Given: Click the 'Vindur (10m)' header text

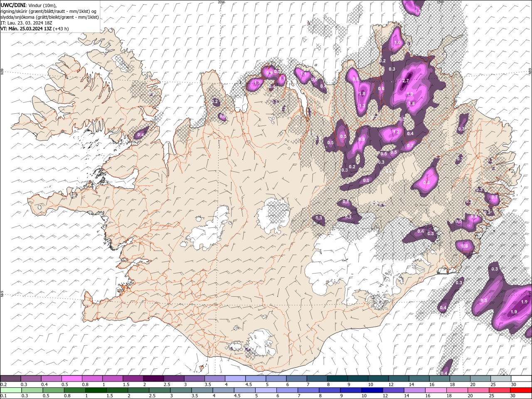Looking at the screenshot, I should click(42, 5).
